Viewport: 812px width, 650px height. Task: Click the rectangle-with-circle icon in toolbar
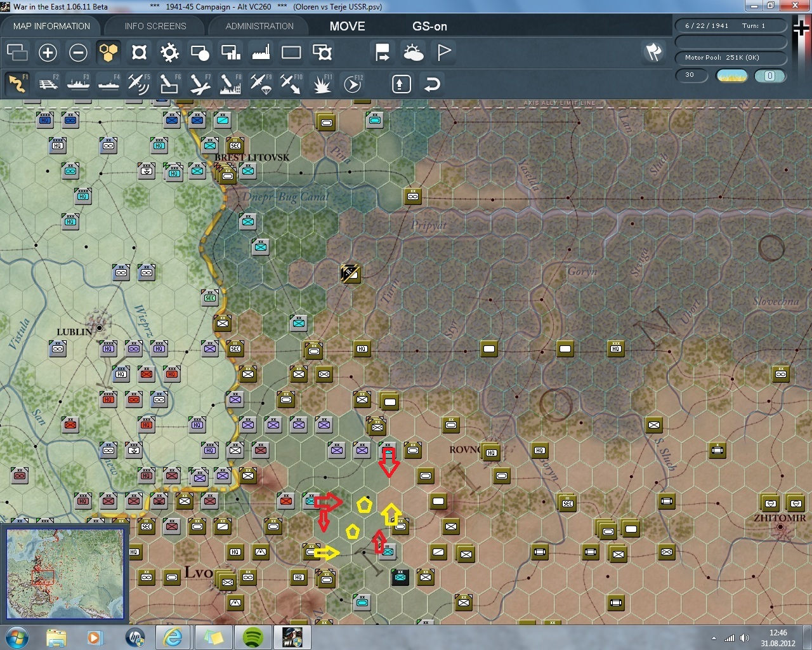coord(200,52)
